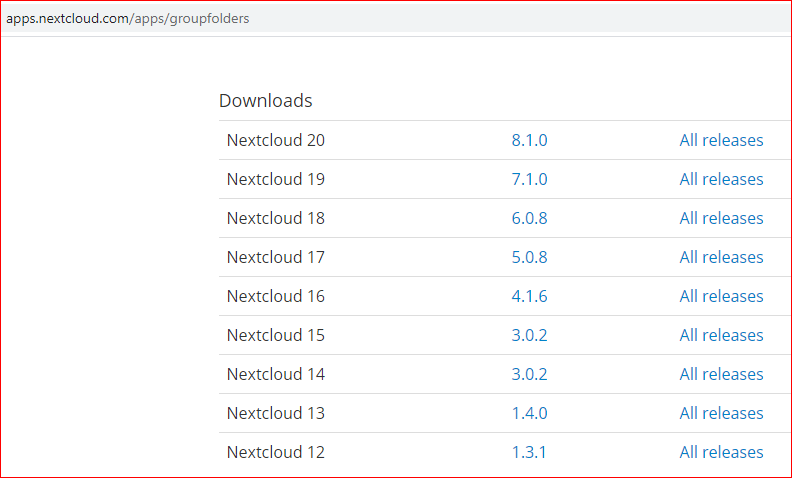Open All releases for Nextcloud 13
792x478 pixels.
point(721,413)
